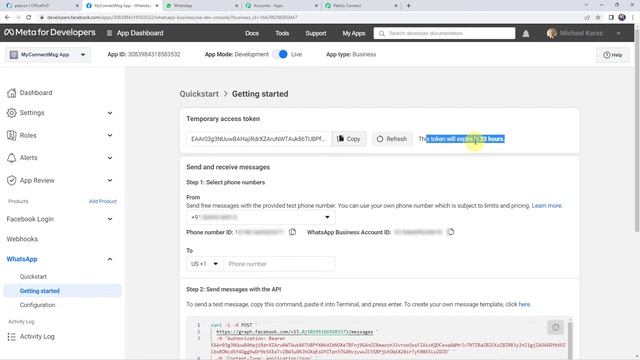Select Quickstart under WhatsApp

[x=33, y=276]
